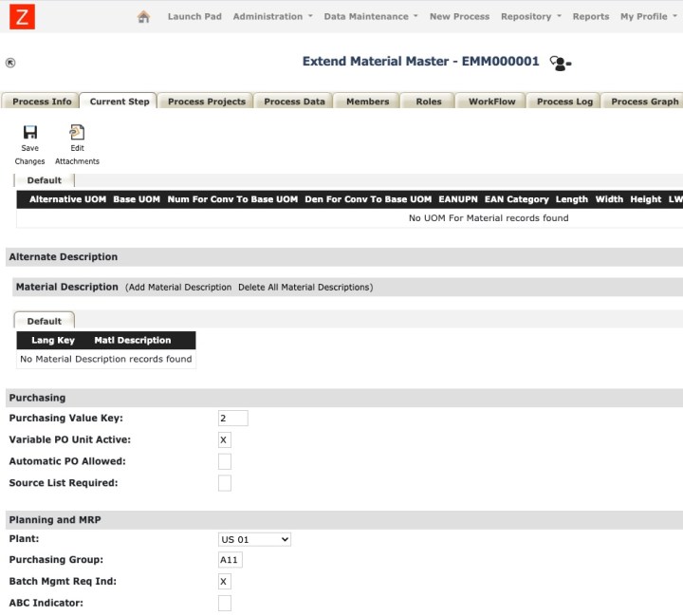The image size is (683, 616).
Task: Open the Edit Attachments icon
Action: click(77, 132)
